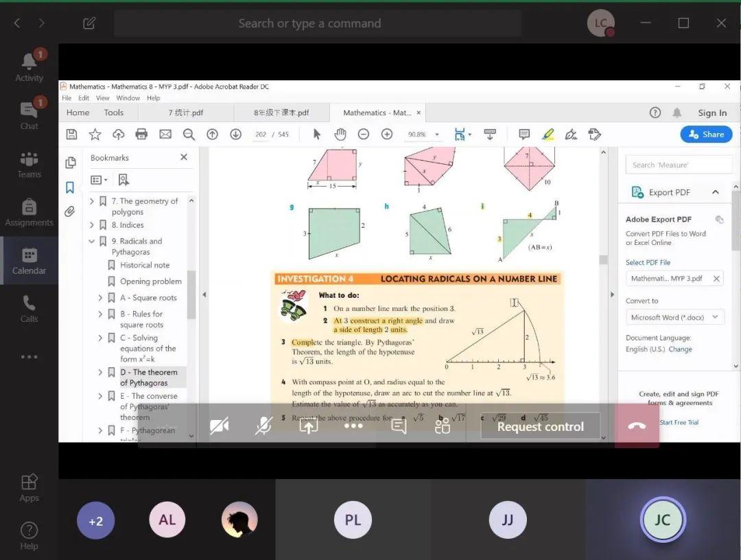Viewport: 741px width, 560px height.
Task: Click the Start Free Trial link
Action: (679, 423)
